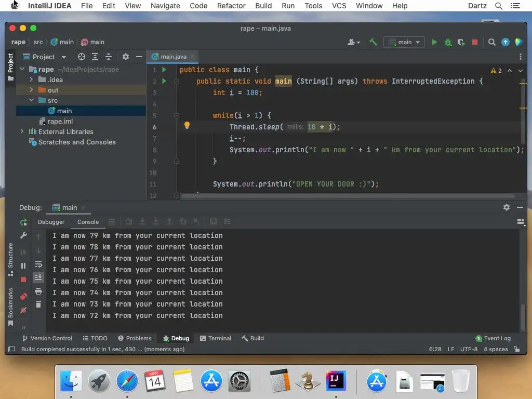532x399 pixels.
Task: Expand the out folder
Action: click(x=31, y=90)
